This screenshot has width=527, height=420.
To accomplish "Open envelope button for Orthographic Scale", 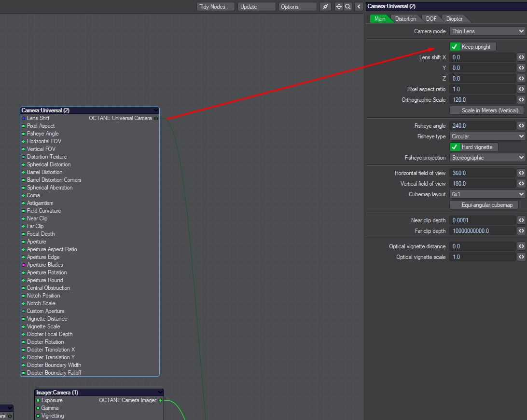I will click(521, 100).
